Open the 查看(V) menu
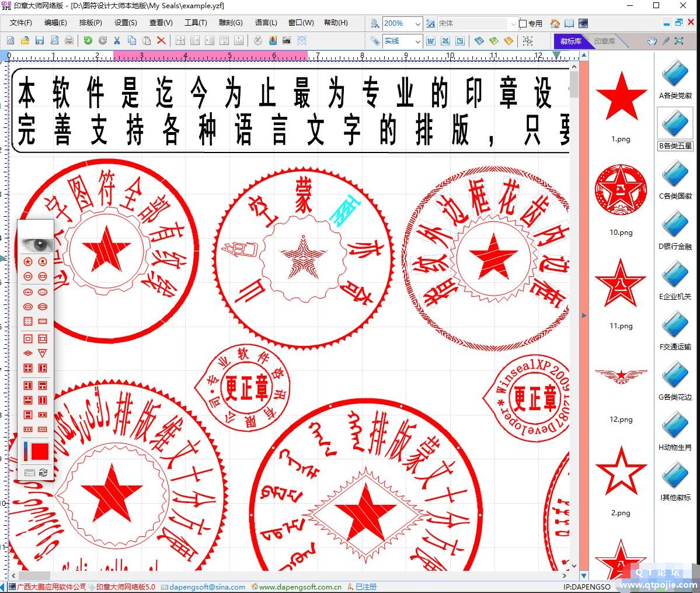Viewport: 700px width, 593px height. [x=161, y=23]
